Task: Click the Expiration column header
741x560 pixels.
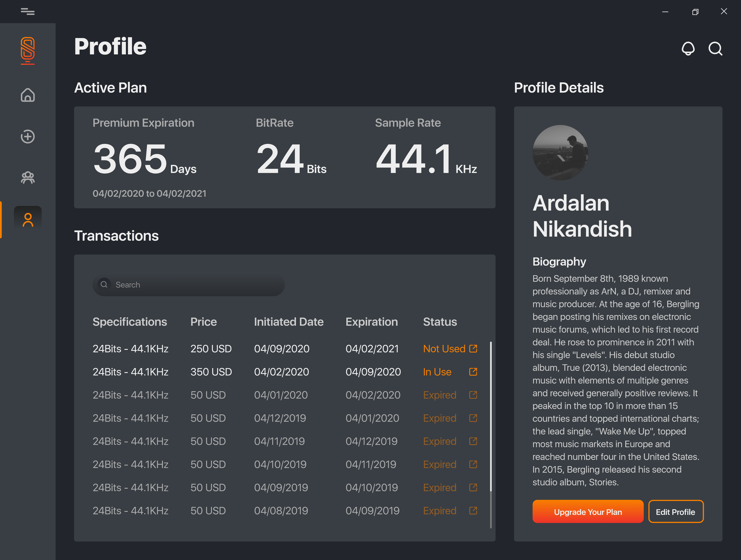Action: [x=372, y=322]
